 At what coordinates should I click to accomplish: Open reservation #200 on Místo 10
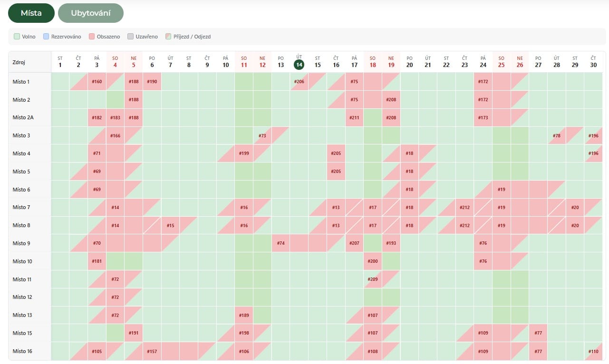click(x=373, y=261)
